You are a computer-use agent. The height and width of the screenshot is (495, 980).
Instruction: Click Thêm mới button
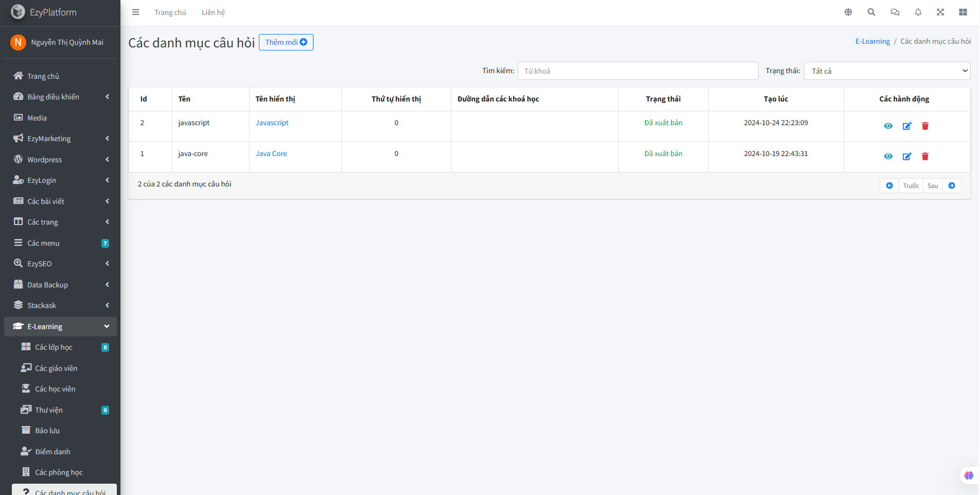point(286,42)
